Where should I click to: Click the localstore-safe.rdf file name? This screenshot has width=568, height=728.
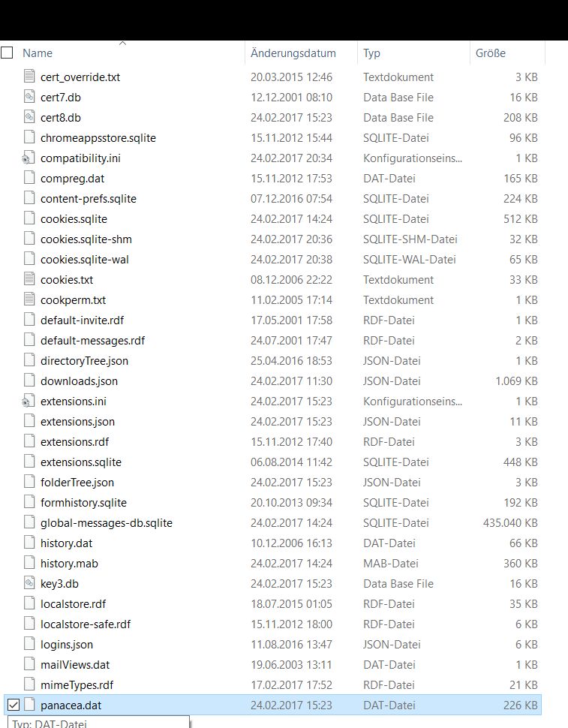pyautogui.click(x=86, y=624)
